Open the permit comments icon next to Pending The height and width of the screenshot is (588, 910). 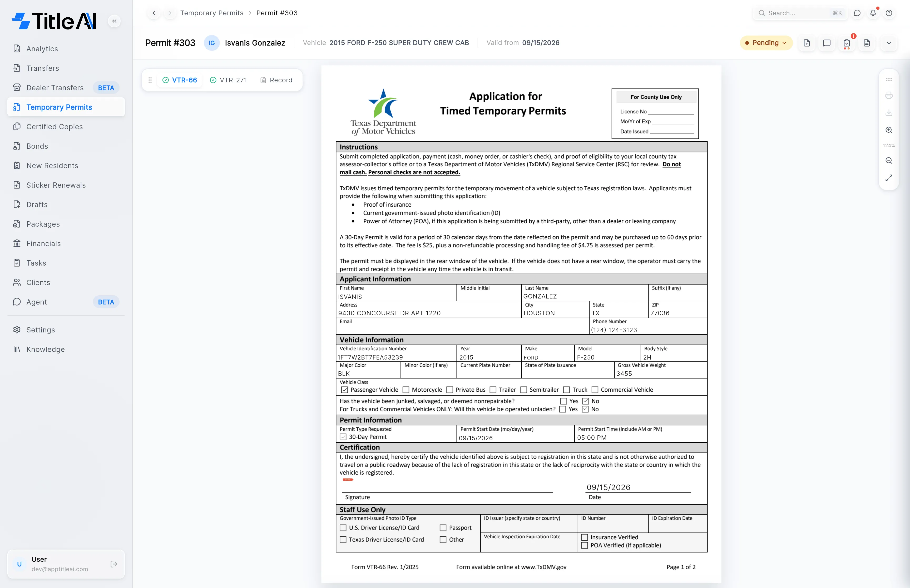click(x=827, y=43)
